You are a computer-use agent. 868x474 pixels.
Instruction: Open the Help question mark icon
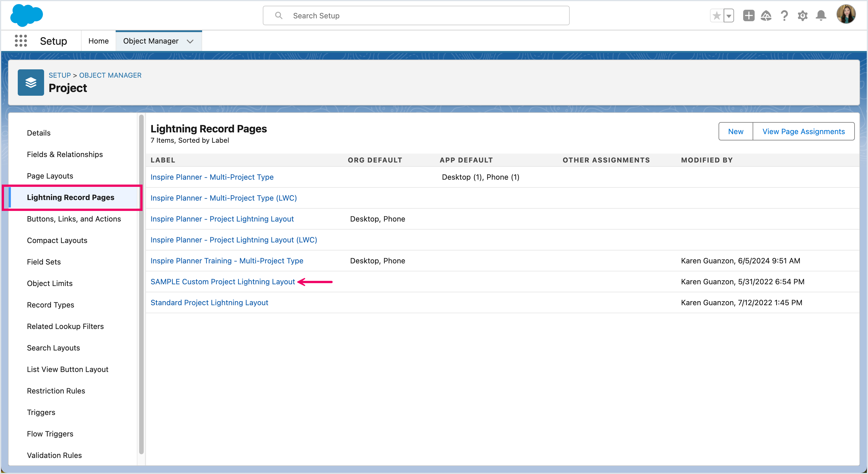click(784, 15)
